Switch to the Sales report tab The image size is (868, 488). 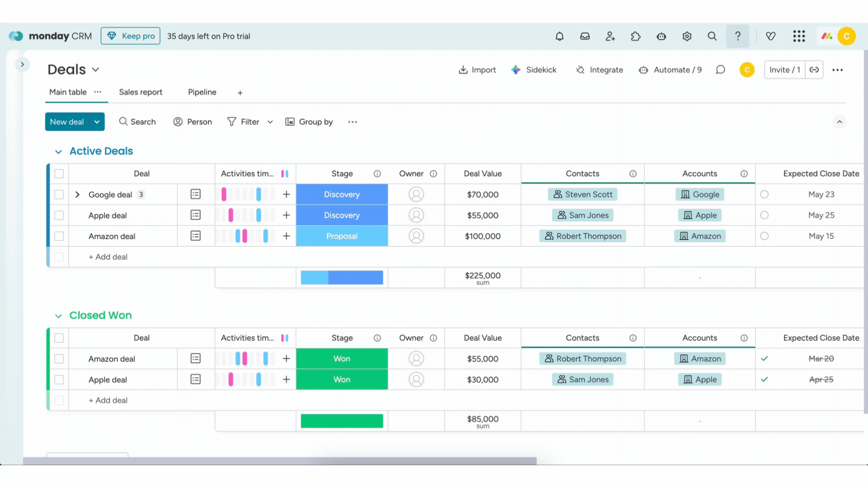tap(141, 92)
